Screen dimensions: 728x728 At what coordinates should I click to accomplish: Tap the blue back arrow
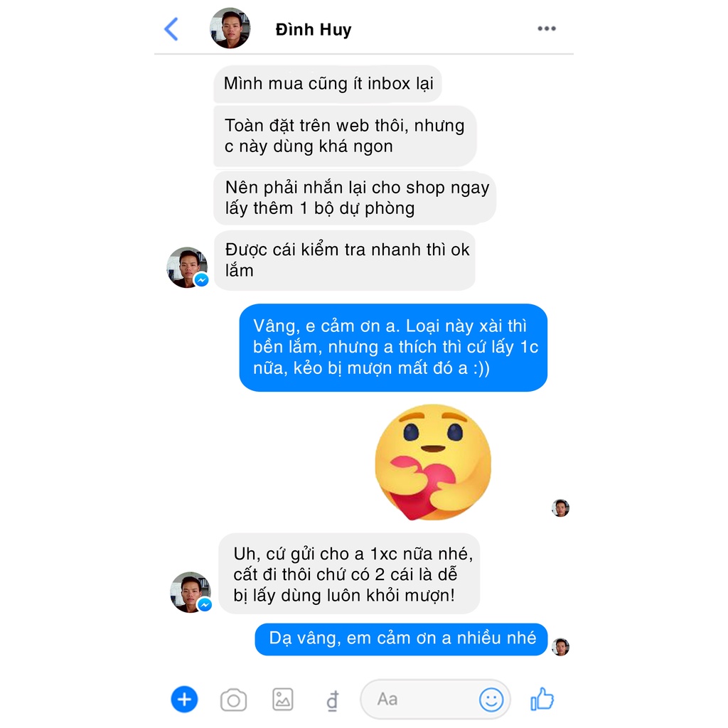point(171,29)
